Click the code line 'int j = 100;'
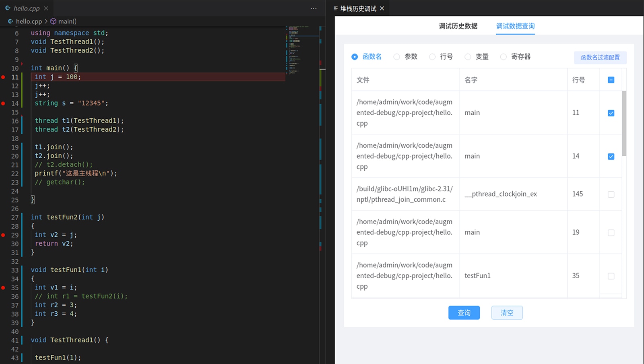The image size is (644, 364). [x=58, y=77]
